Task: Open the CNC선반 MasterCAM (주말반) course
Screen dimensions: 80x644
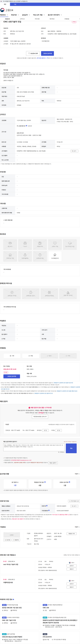Action: [x=12, y=637]
